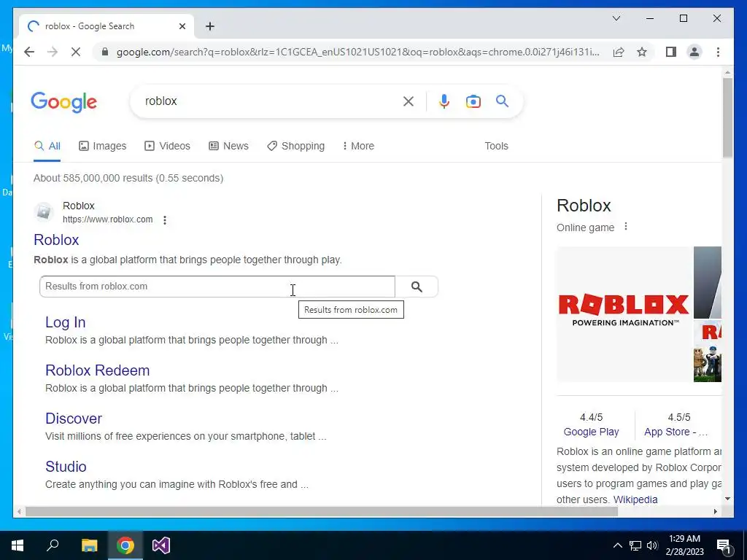Select the All results tab
747x560 pixels.
47,146
